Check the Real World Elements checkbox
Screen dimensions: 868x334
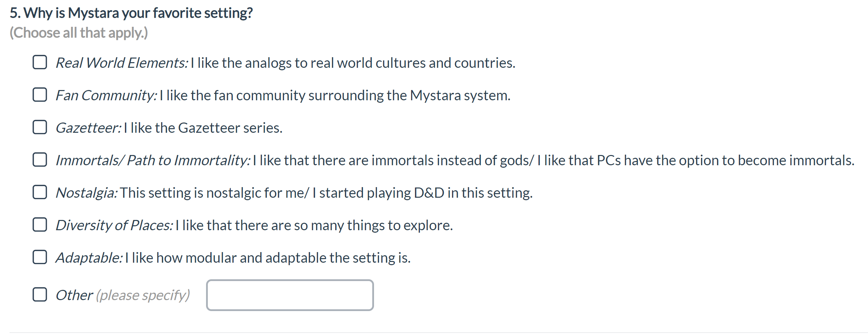coord(40,62)
